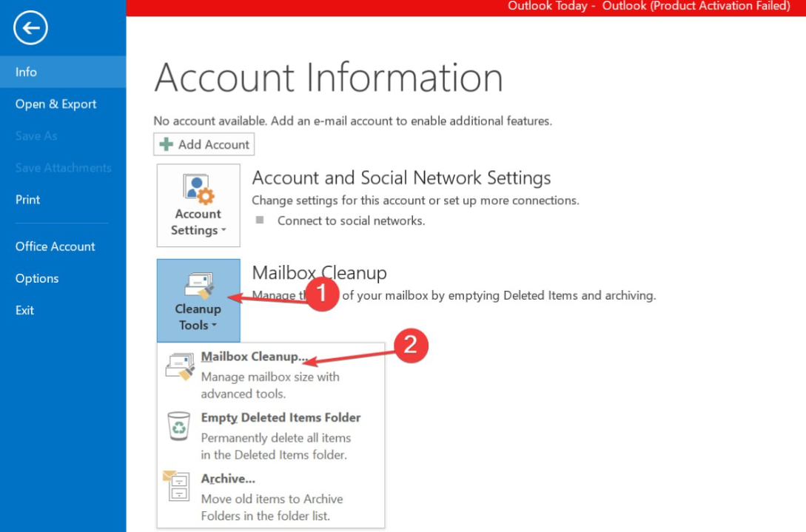Click the Mailbox Cleanup menu item icon
The width and height of the screenshot is (806, 532).
(x=180, y=366)
